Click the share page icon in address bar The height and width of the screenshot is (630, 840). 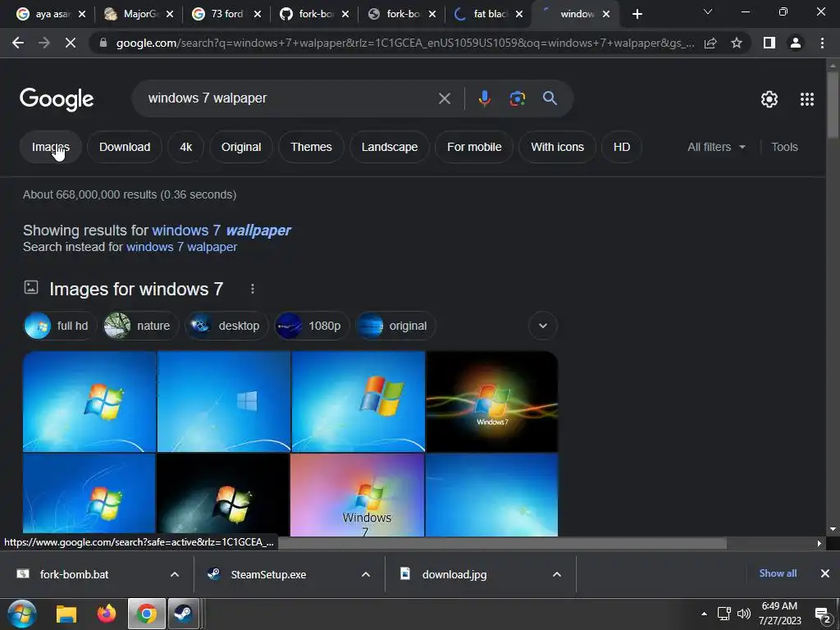[710, 43]
